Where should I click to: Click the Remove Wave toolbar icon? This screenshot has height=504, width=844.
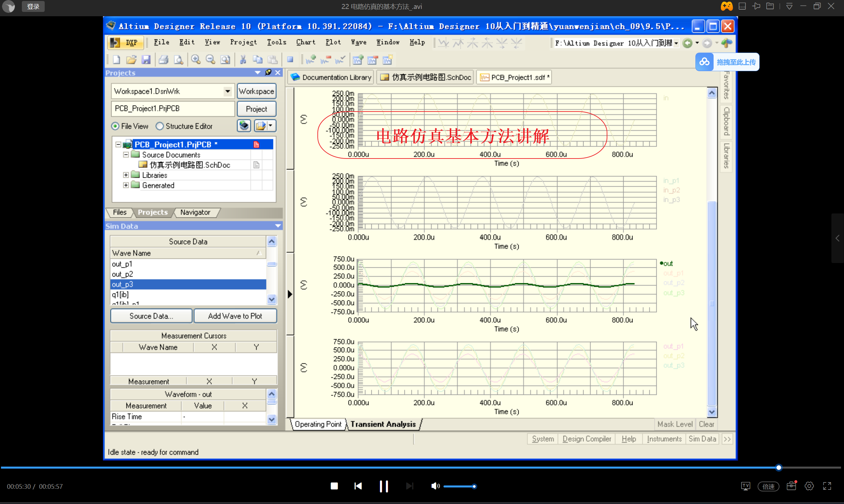pyautogui.click(x=325, y=60)
